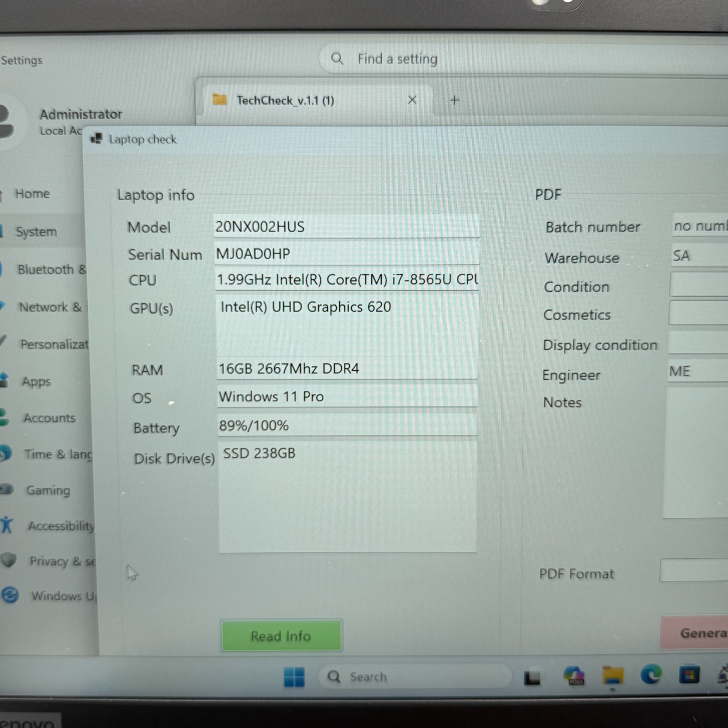Image resolution: width=728 pixels, height=728 pixels.
Task: Click the Gaming controller icon
Action: point(7,489)
